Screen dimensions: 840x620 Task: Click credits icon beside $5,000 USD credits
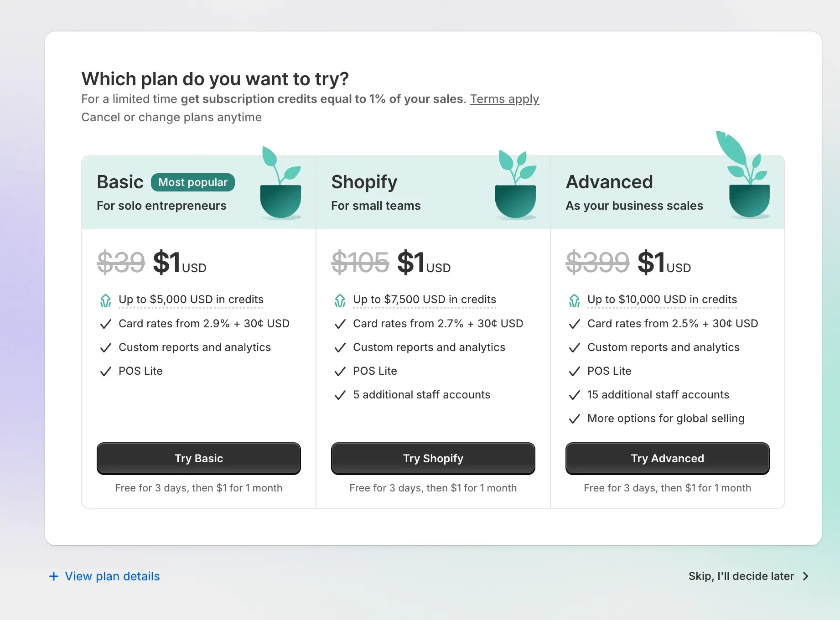106,300
